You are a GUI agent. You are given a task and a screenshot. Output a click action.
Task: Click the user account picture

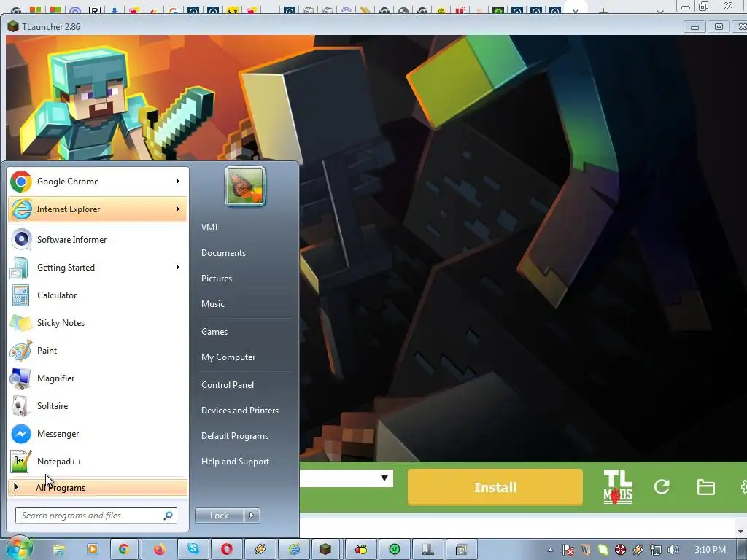pos(245,186)
